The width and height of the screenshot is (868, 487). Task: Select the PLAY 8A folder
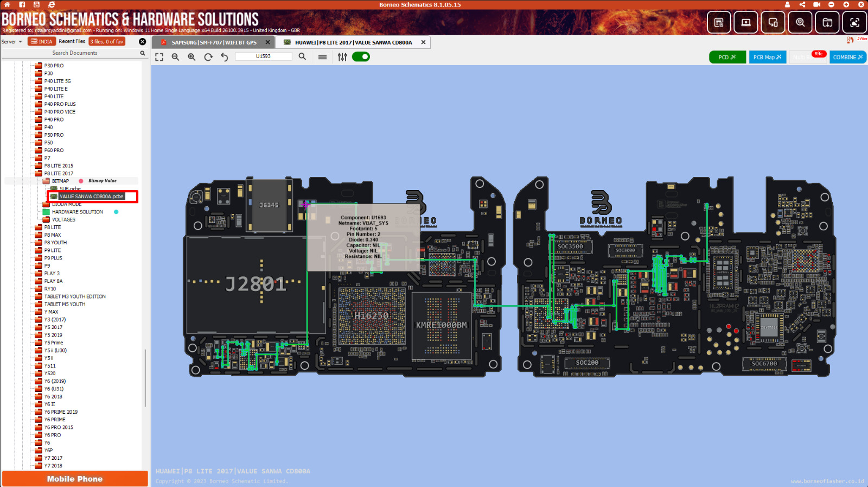53,281
